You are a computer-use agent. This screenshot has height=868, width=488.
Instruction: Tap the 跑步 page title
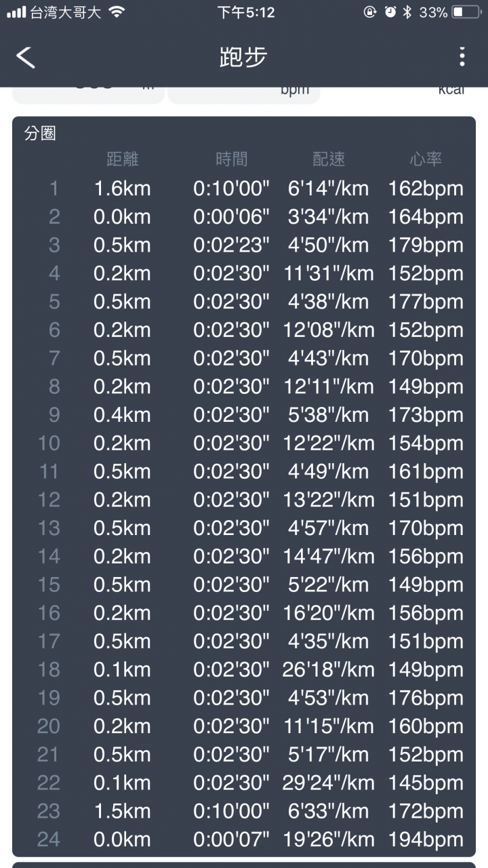243,57
